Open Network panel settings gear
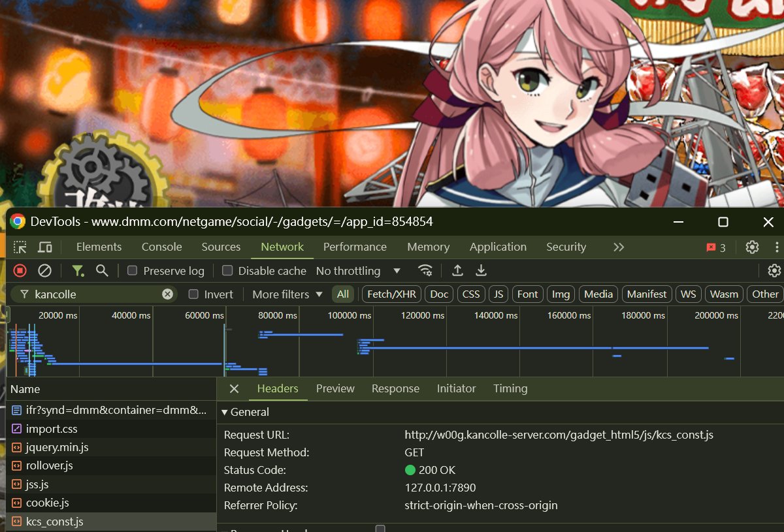Screen dimensions: 784x532 point(774,270)
